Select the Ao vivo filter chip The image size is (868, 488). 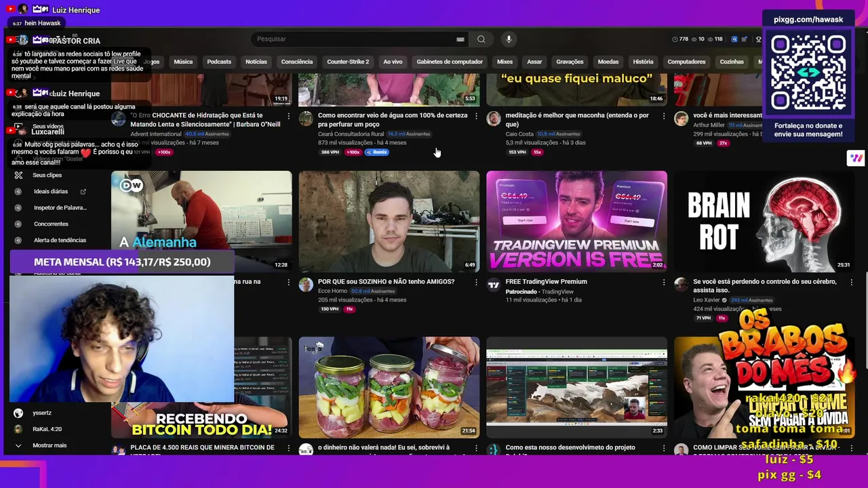pyautogui.click(x=393, y=62)
